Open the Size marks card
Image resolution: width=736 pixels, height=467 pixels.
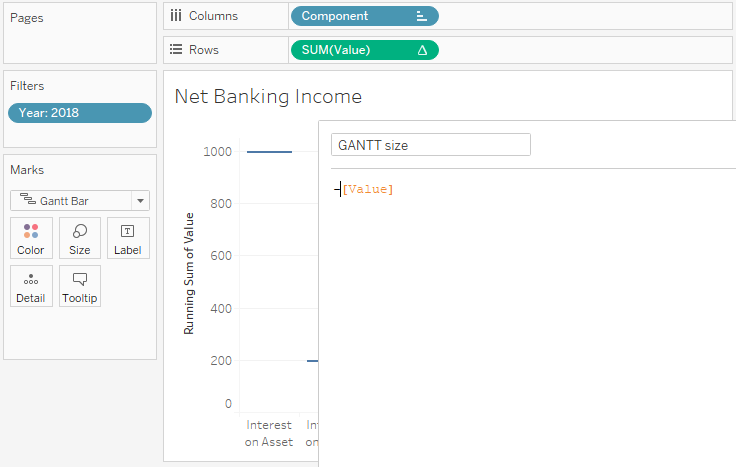coord(80,238)
